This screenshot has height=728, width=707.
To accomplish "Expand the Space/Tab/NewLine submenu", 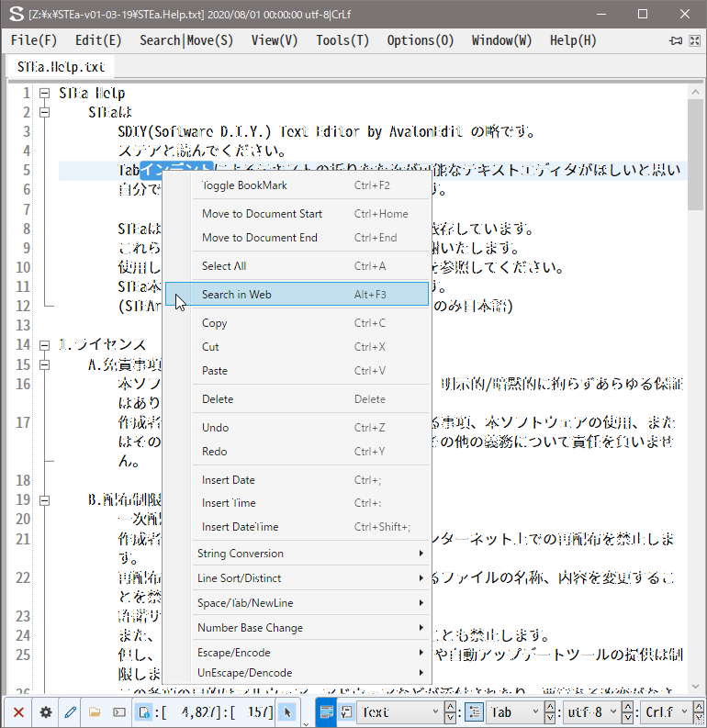I will click(x=297, y=602).
